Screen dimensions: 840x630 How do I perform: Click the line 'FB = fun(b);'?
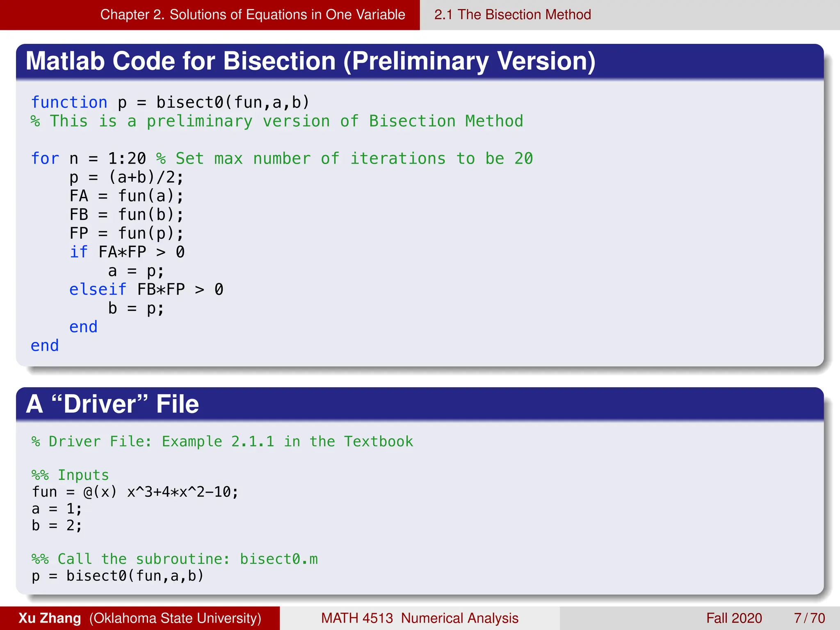127,215
